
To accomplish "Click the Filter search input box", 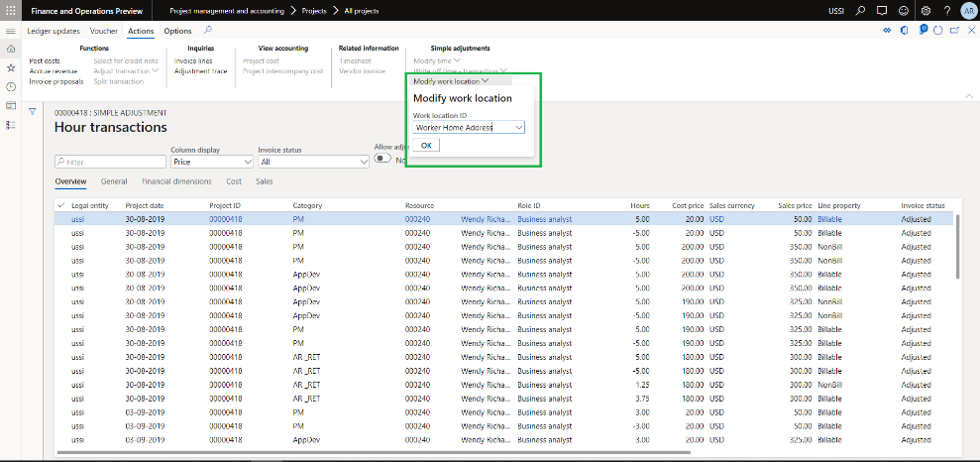I will 110,162.
